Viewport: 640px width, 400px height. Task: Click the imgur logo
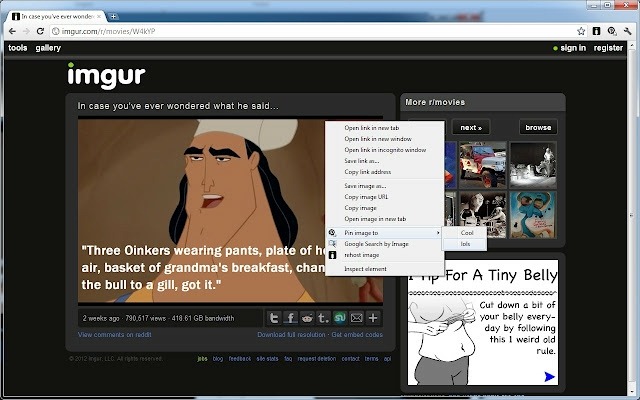(106, 76)
